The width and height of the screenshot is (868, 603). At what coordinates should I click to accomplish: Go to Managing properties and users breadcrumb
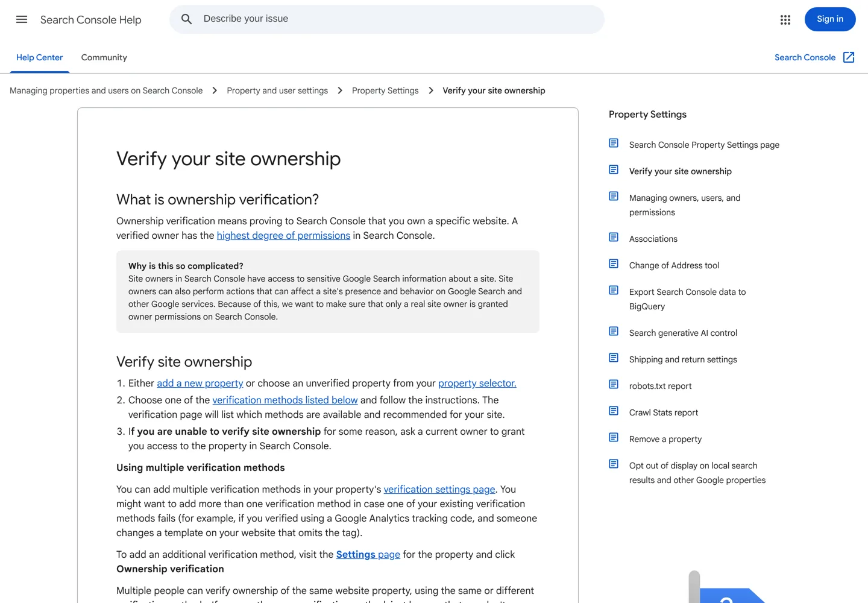click(x=106, y=90)
